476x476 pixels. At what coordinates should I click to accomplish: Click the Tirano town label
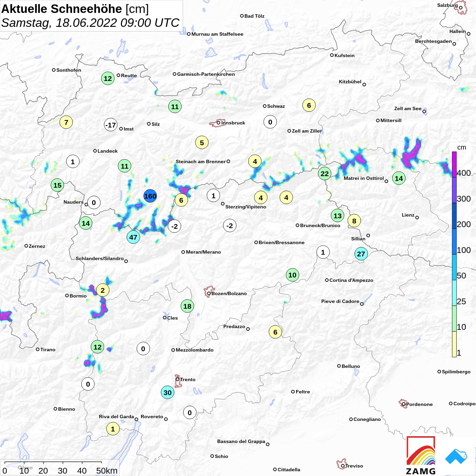[x=48, y=350]
